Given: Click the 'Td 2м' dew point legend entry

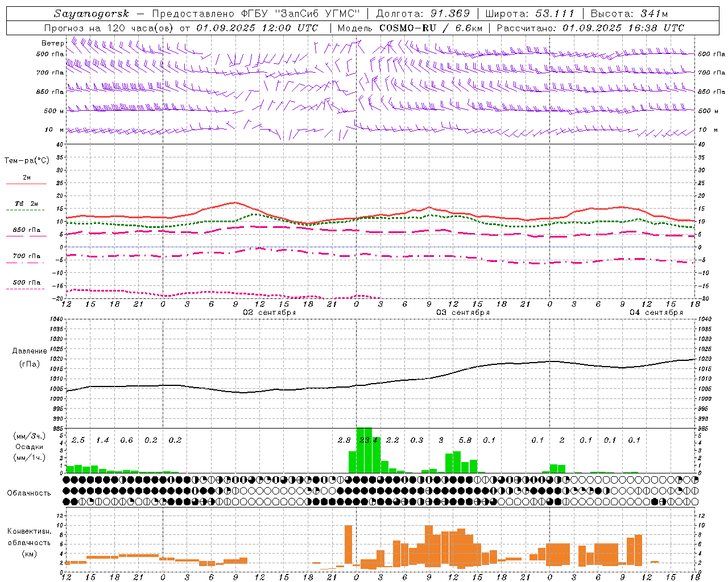Looking at the screenshot, I should pyautogui.click(x=27, y=203).
